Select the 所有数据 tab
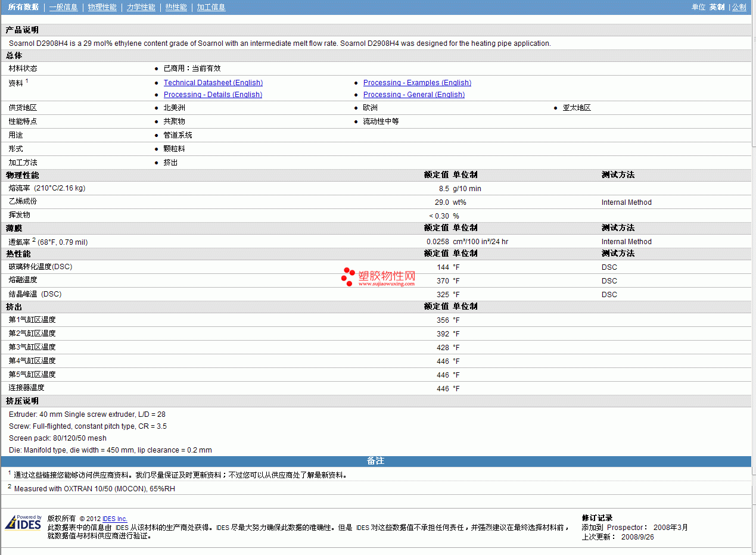The height and width of the screenshot is (555, 756). coord(23,7)
